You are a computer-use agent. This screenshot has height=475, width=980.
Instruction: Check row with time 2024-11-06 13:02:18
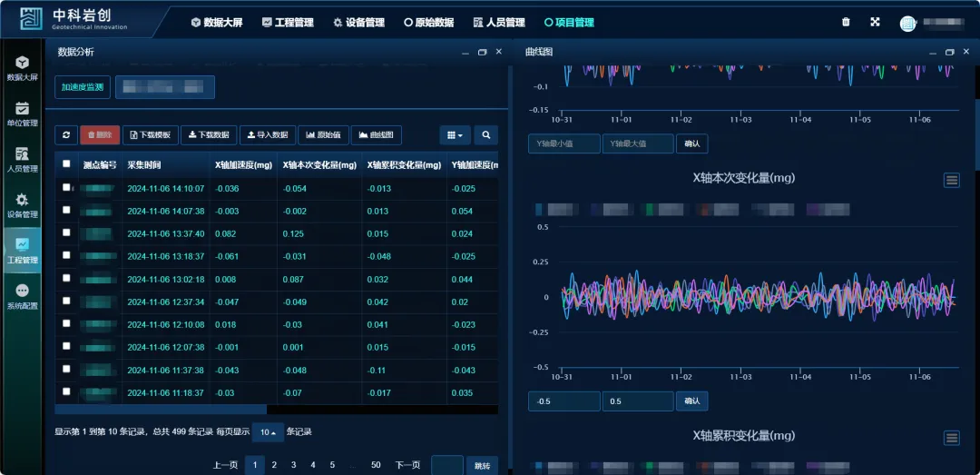(x=66, y=278)
